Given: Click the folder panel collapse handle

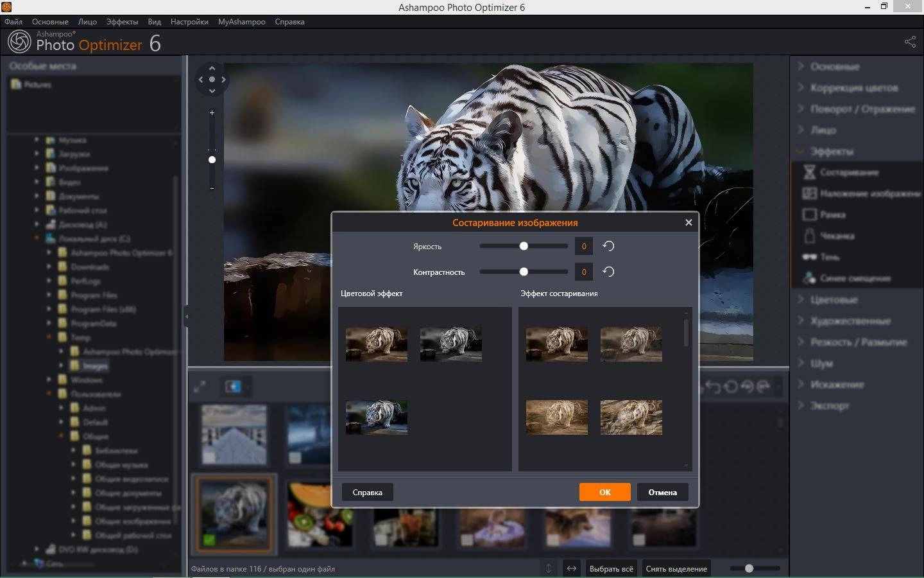Looking at the screenshot, I should [186, 316].
